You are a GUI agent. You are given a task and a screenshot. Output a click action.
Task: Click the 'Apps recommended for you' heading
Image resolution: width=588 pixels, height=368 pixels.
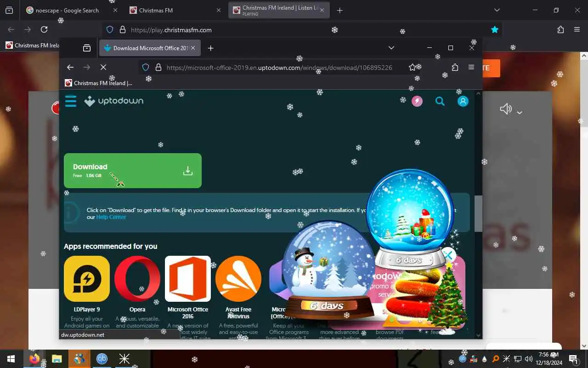tap(110, 246)
